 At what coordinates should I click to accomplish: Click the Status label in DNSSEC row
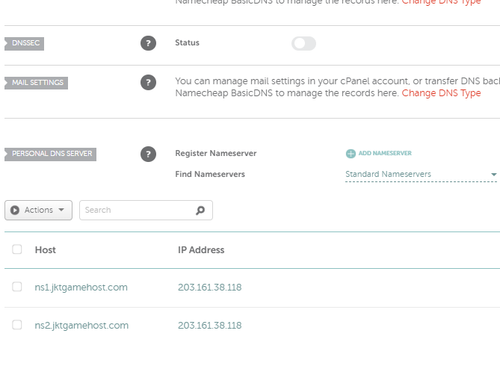tap(187, 43)
